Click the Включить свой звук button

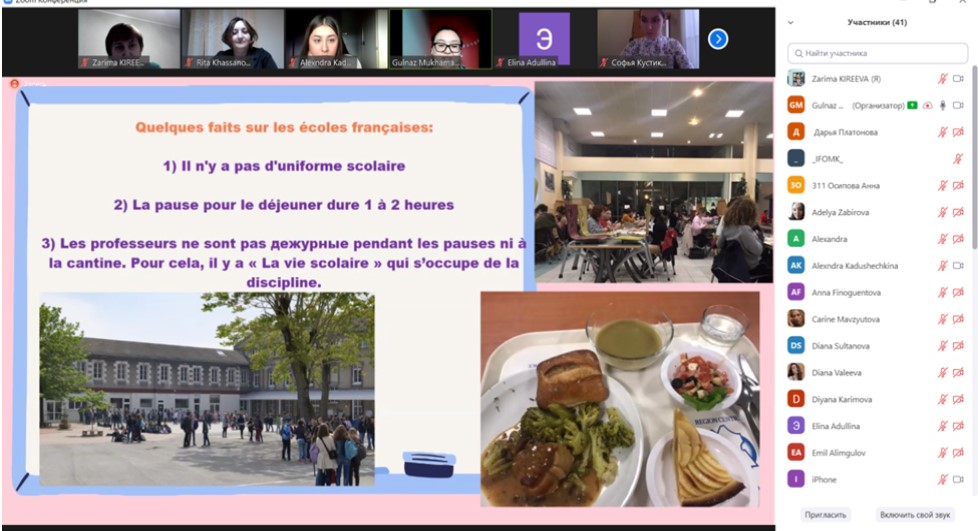(914, 514)
